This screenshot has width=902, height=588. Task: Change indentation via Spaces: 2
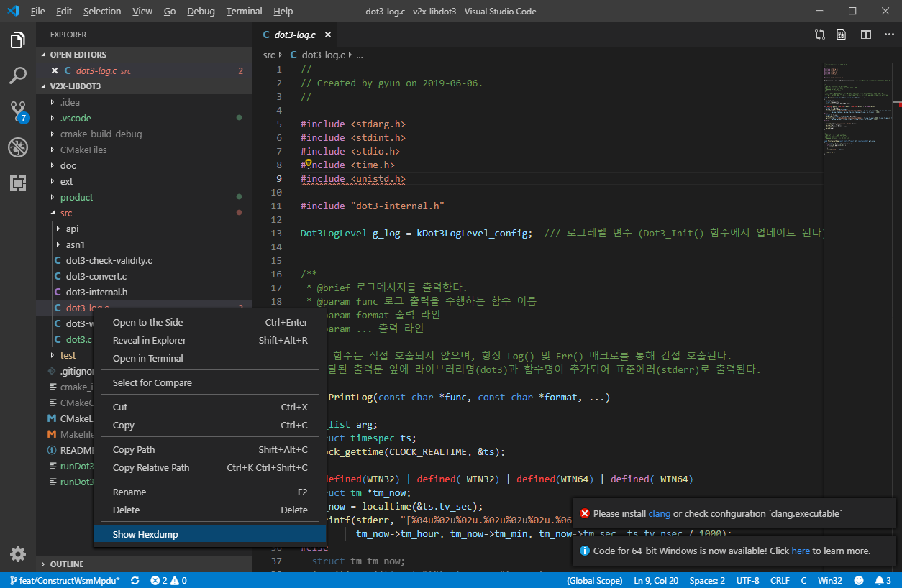point(707,580)
